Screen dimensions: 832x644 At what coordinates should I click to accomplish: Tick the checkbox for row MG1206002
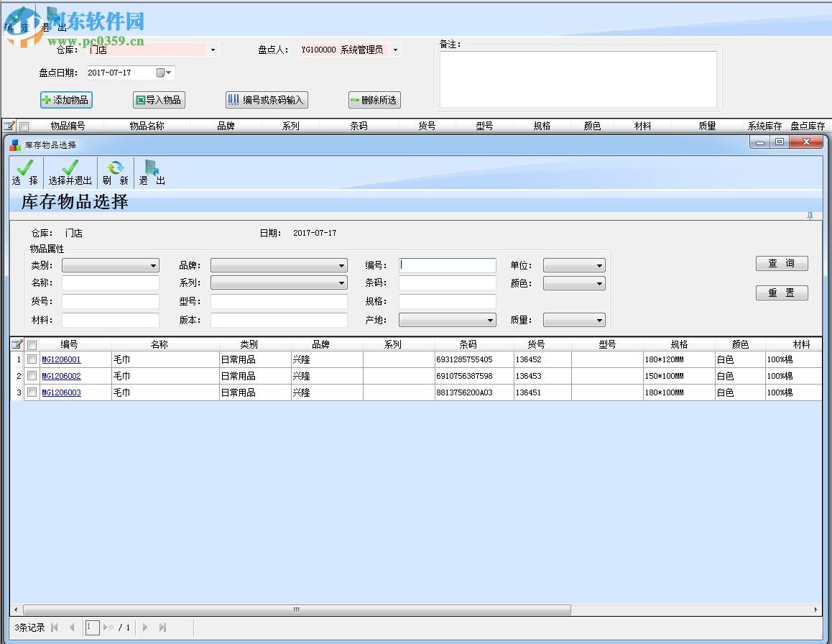coord(32,376)
